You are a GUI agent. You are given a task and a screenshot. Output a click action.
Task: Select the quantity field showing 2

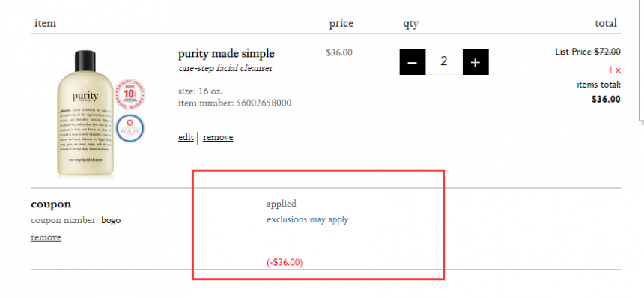coord(444,62)
